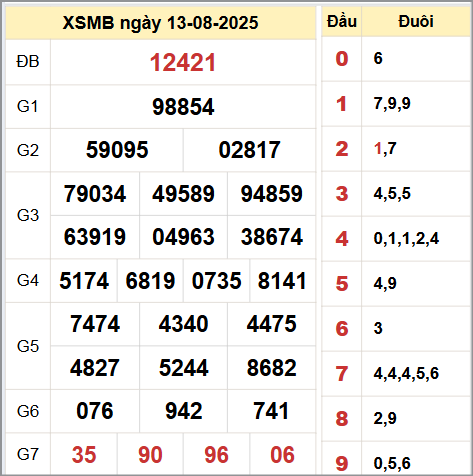
Task: Click G5 number 4475
Action: pos(272,324)
